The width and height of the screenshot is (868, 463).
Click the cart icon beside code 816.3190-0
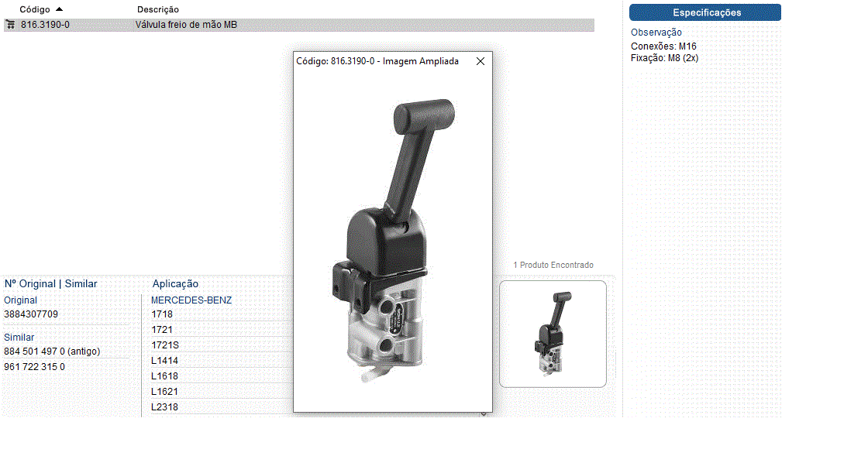[x=10, y=25]
